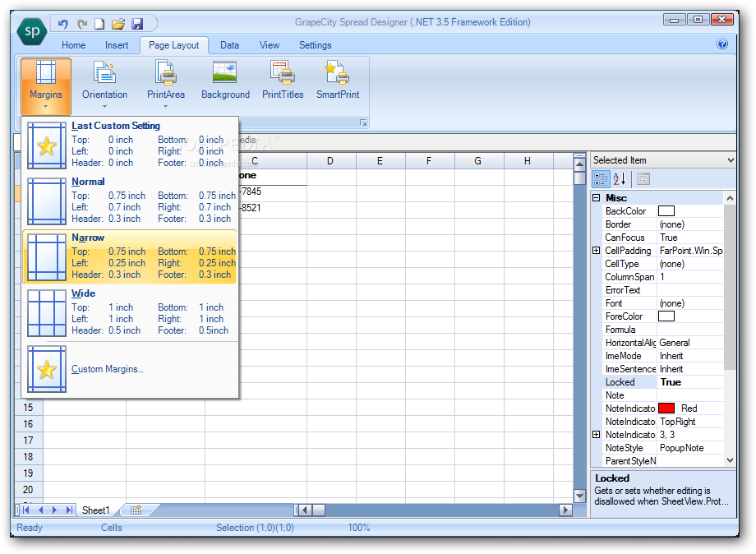The width and height of the screenshot is (756, 554).
Task: Switch to the Insert tab
Action: [117, 45]
